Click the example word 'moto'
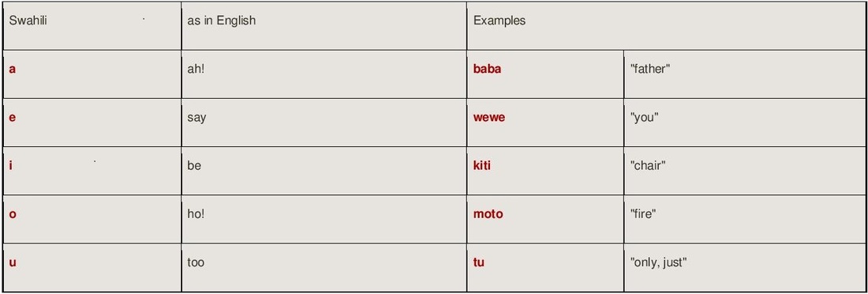The width and height of the screenshot is (868, 294). click(x=488, y=214)
